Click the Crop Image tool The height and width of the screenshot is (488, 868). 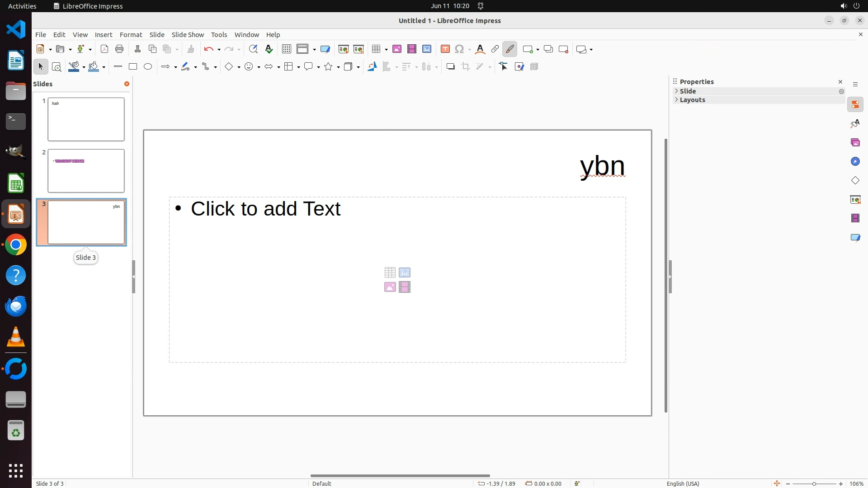pyautogui.click(x=466, y=67)
